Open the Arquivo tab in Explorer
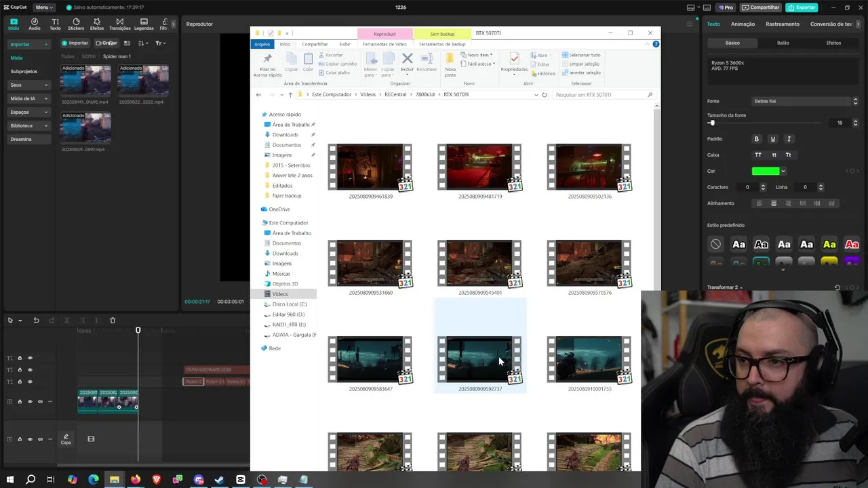The image size is (868, 488). pyautogui.click(x=262, y=44)
